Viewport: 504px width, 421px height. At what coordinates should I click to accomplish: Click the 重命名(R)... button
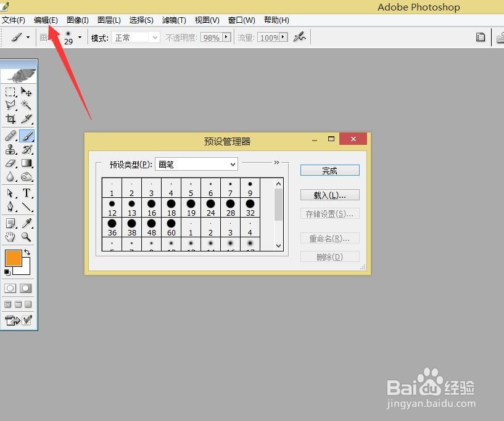point(330,239)
